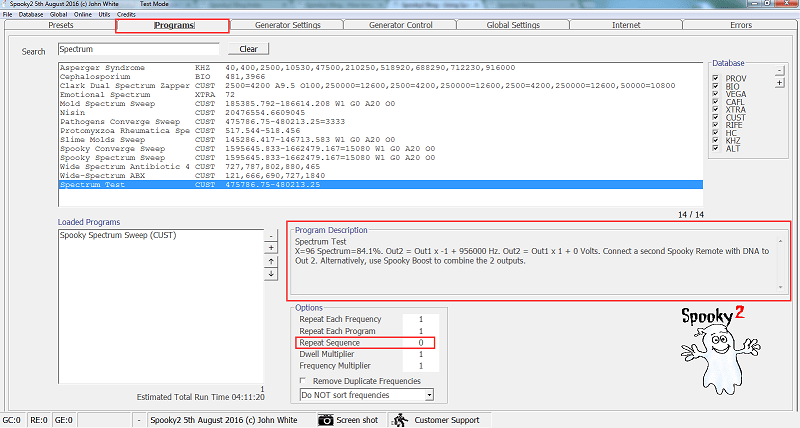Click the Database minus button

[779, 70]
